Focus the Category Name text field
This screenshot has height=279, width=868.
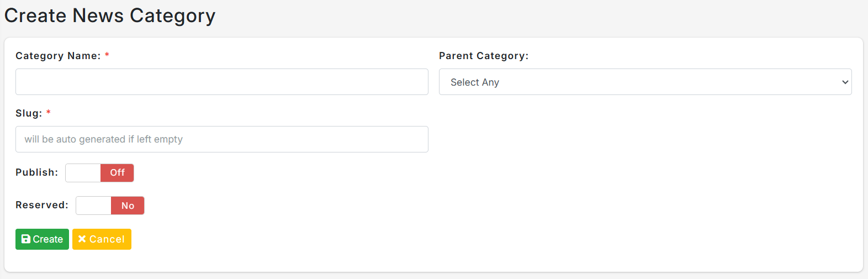click(x=222, y=82)
